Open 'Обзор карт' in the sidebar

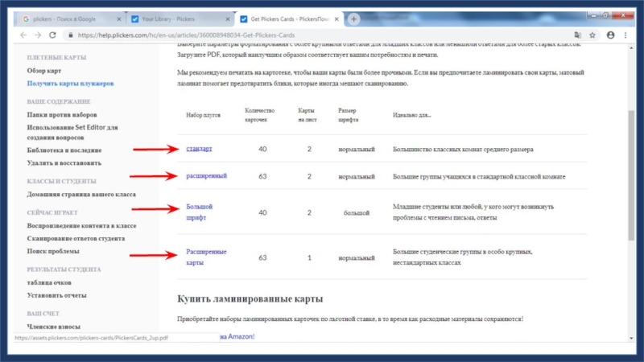pos(44,71)
